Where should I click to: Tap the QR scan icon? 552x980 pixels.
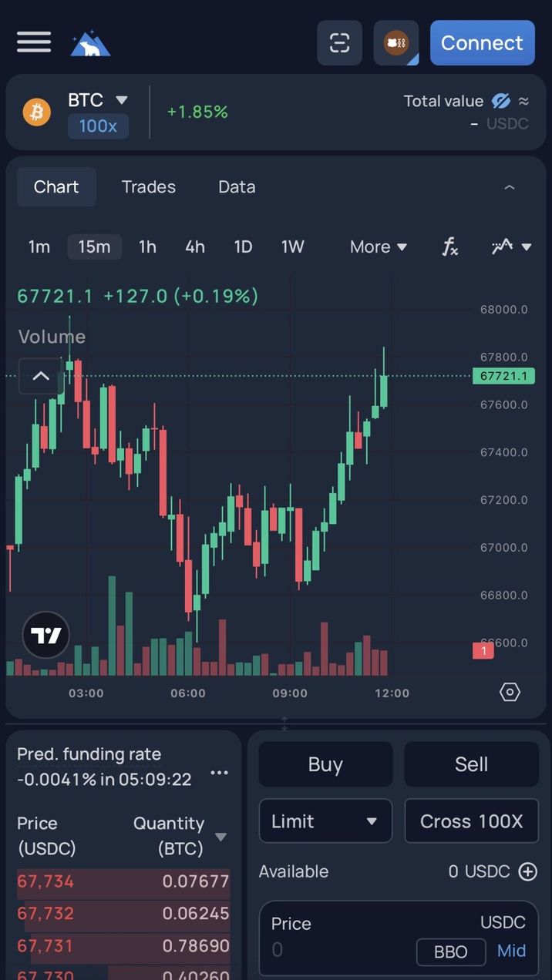(x=339, y=43)
